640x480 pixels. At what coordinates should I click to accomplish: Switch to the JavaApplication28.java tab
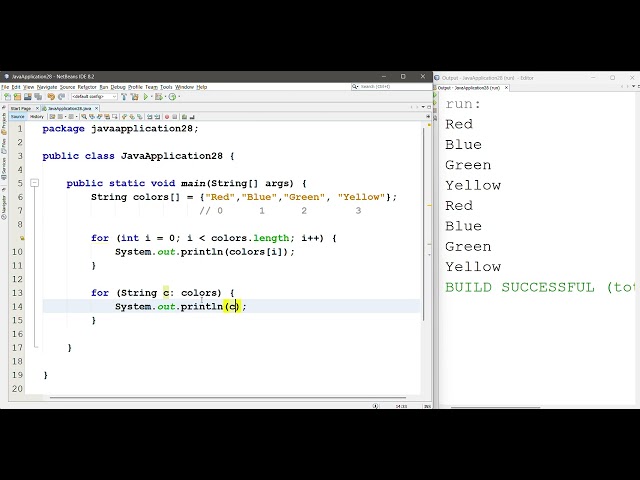[x=70, y=109]
